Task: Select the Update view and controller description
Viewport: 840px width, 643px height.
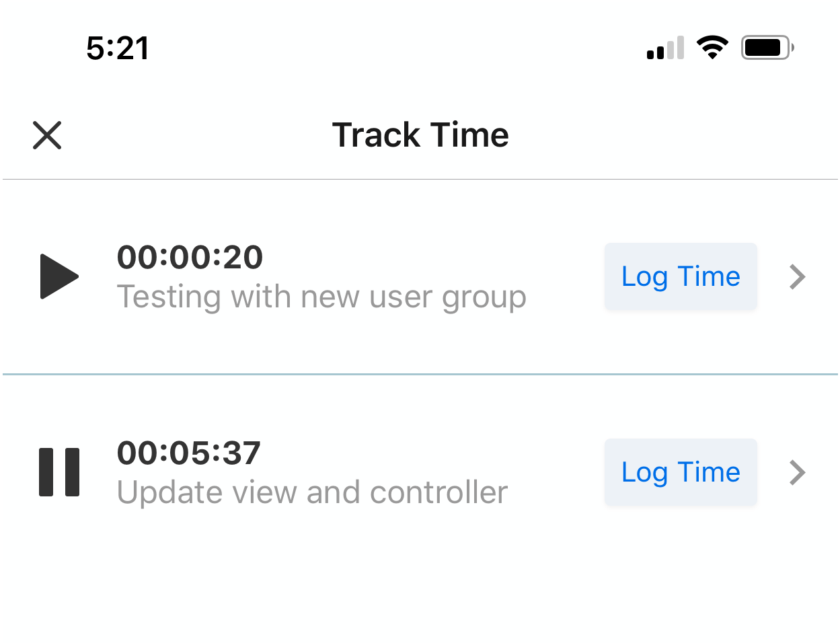Action: (x=312, y=492)
